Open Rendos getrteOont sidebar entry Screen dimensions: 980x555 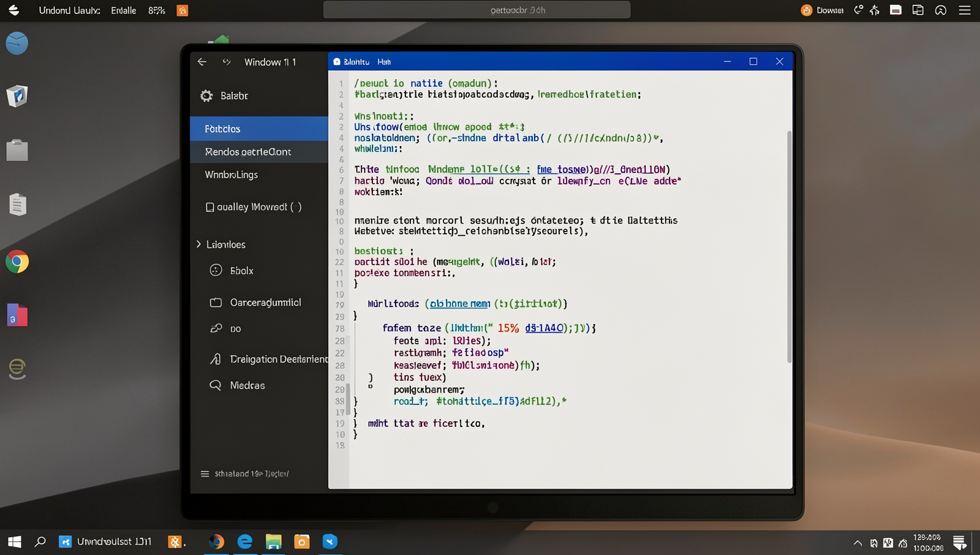(259, 152)
